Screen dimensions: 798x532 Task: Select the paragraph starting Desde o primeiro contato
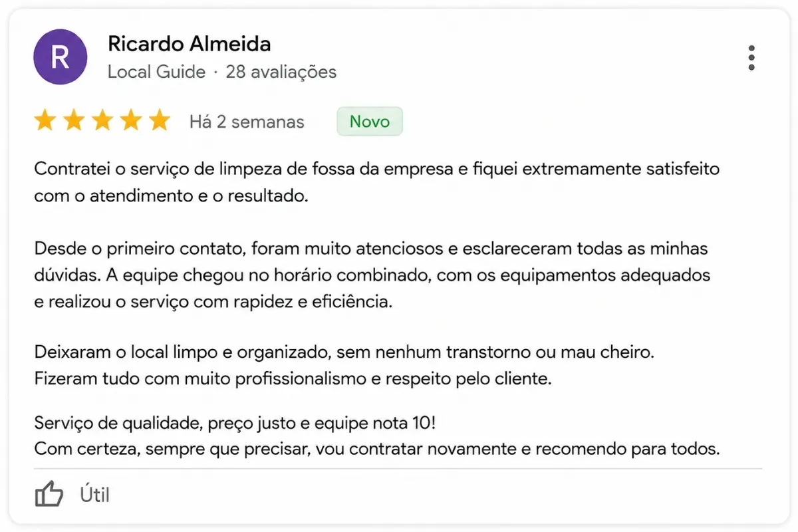click(x=372, y=275)
